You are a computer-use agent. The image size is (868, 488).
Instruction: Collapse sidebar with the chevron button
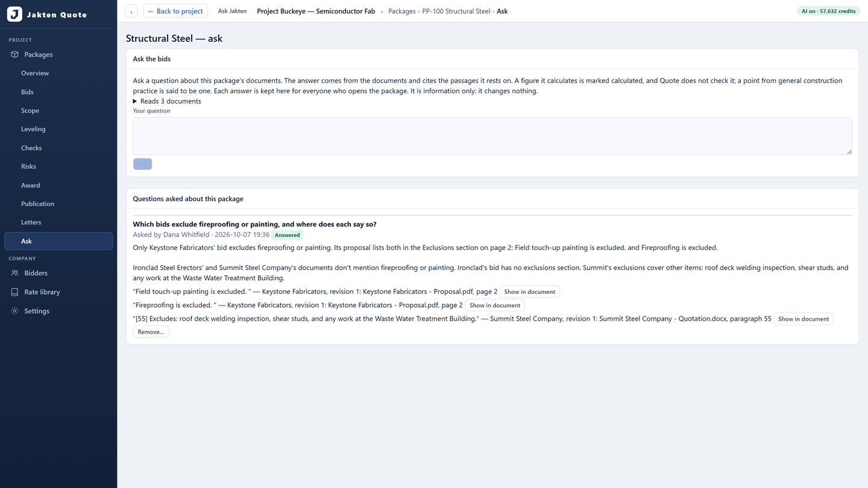pos(131,11)
